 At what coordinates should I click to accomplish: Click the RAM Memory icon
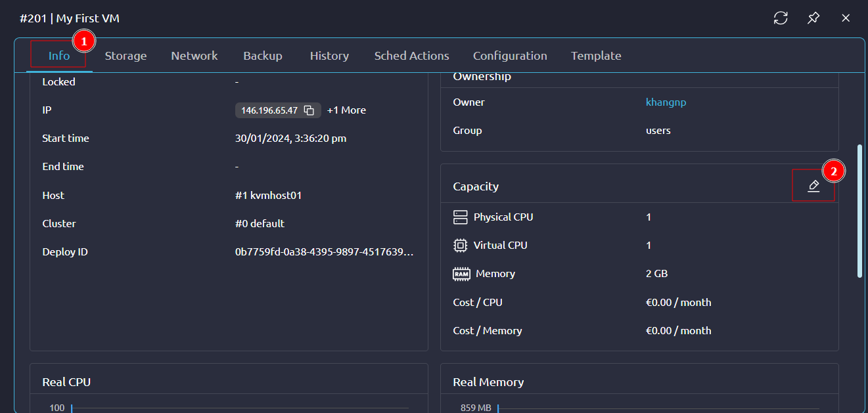[x=461, y=274]
